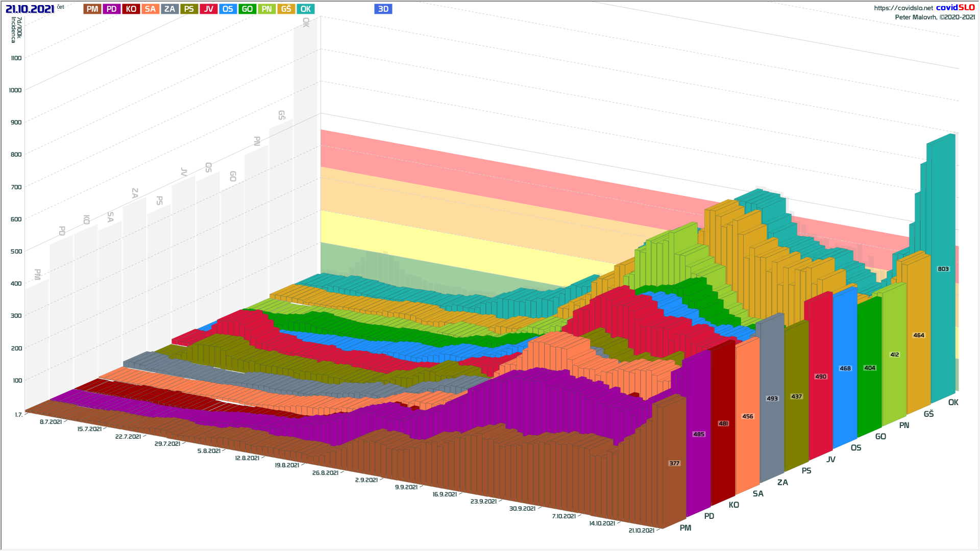
Task: Toggle the PN light-green legend button
Action: pos(266,9)
